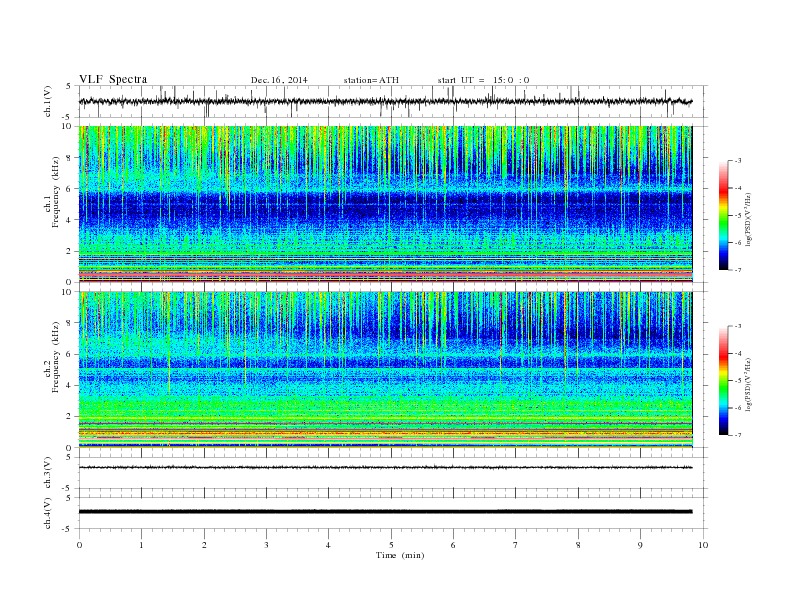792x612 pixels.
Task: Click inside the ch.2 spectrogram panel
Action: click(x=385, y=369)
